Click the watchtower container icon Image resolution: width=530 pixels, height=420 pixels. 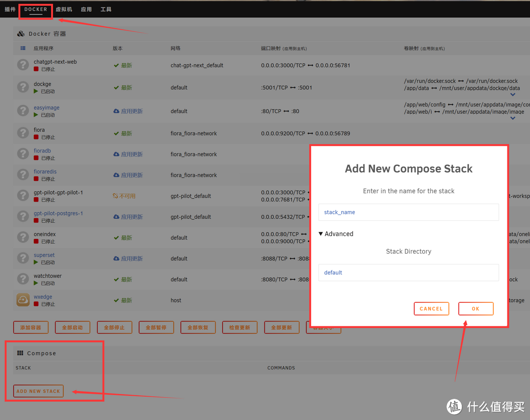click(x=23, y=279)
